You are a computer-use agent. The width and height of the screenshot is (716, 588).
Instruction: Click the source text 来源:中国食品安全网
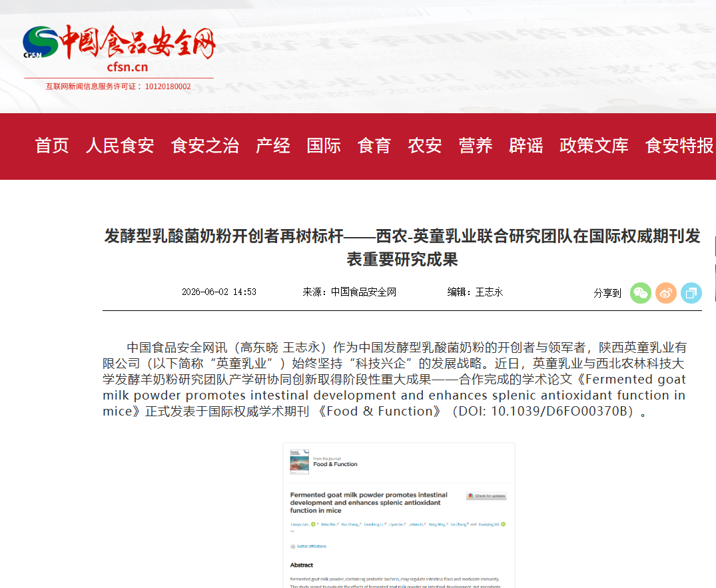349,292
